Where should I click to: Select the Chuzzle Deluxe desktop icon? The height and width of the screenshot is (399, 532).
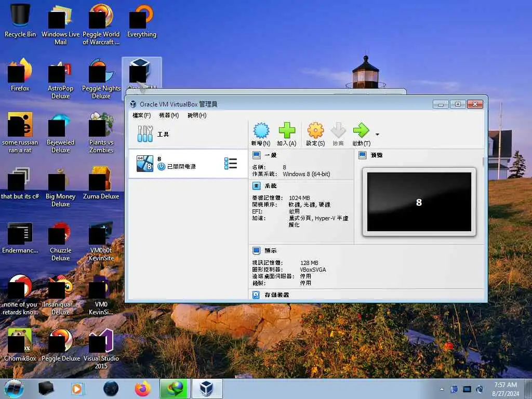pos(60,241)
